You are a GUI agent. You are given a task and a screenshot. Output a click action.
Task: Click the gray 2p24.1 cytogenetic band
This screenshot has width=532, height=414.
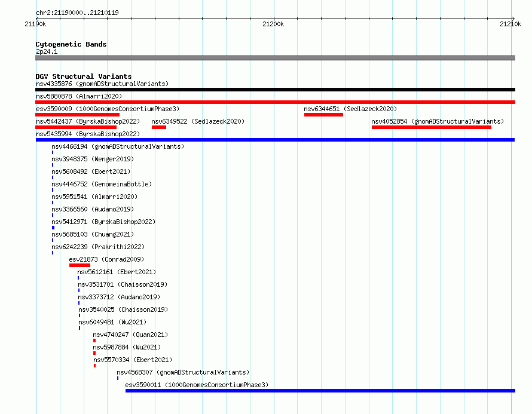click(275, 58)
